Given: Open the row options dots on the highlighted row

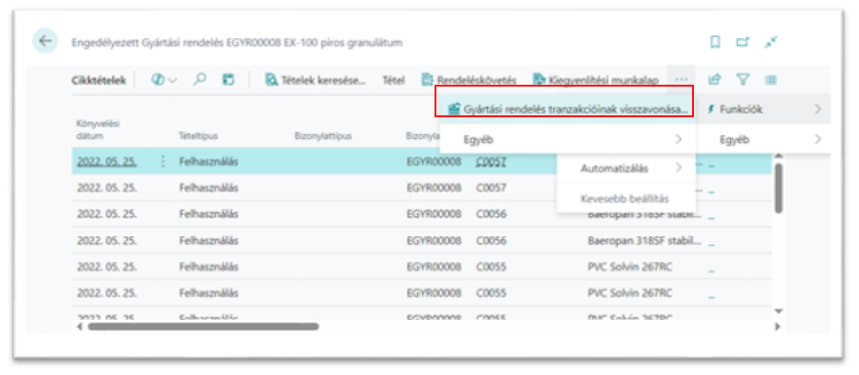Looking at the screenshot, I should click(x=163, y=161).
